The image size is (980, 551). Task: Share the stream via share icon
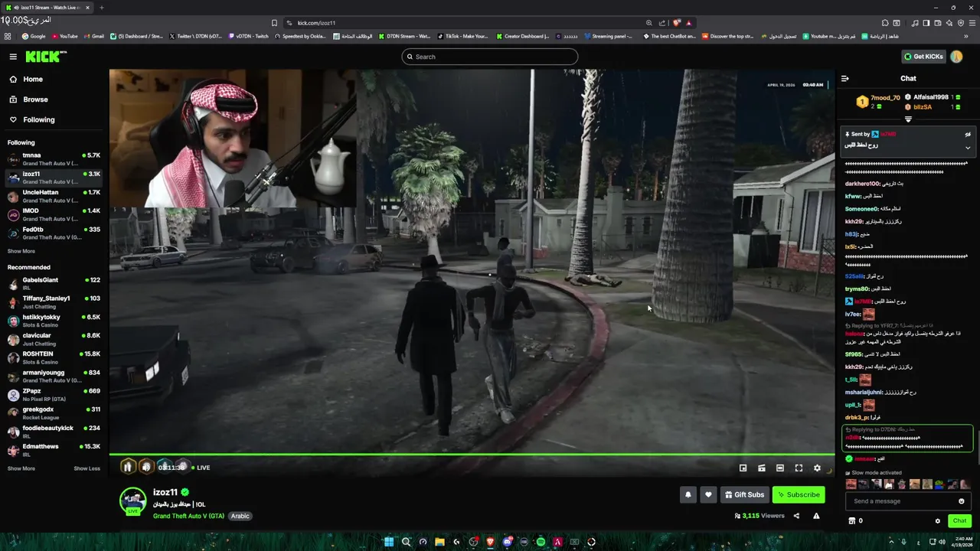(x=796, y=516)
